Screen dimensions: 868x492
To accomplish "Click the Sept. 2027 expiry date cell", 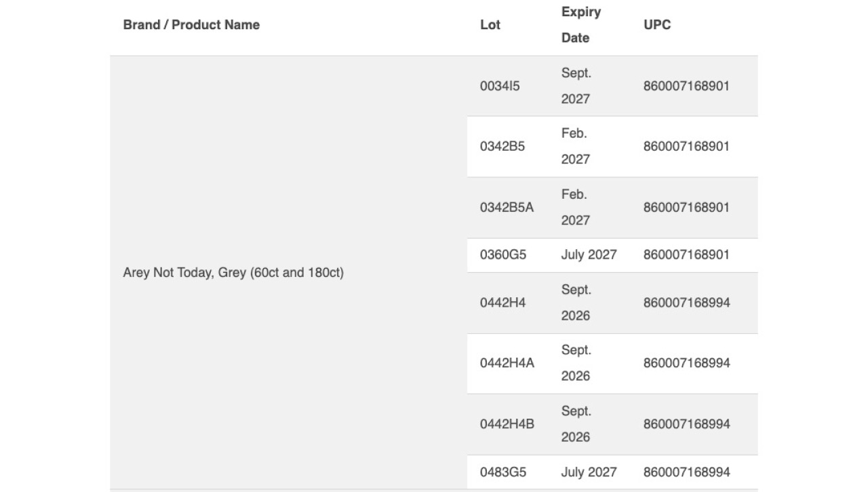I will (576, 86).
